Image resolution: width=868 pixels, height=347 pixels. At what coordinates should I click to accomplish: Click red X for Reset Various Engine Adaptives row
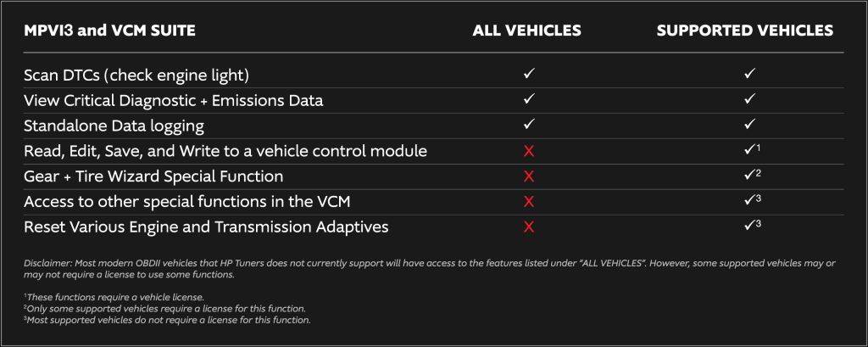point(528,227)
